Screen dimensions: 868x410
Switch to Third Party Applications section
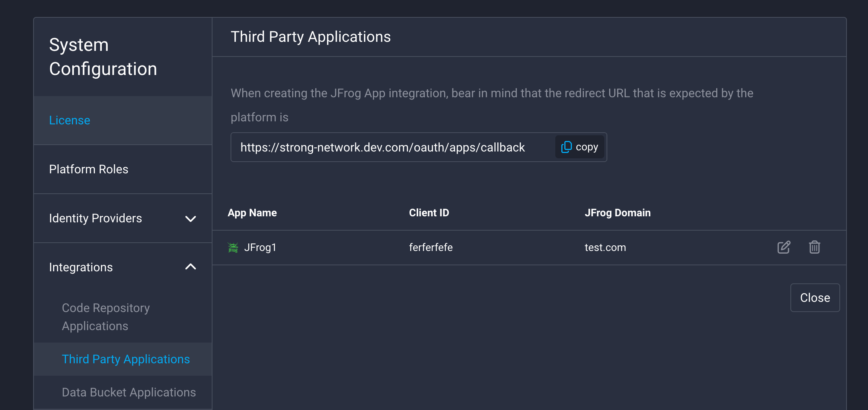pyautogui.click(x=126, y=359)
